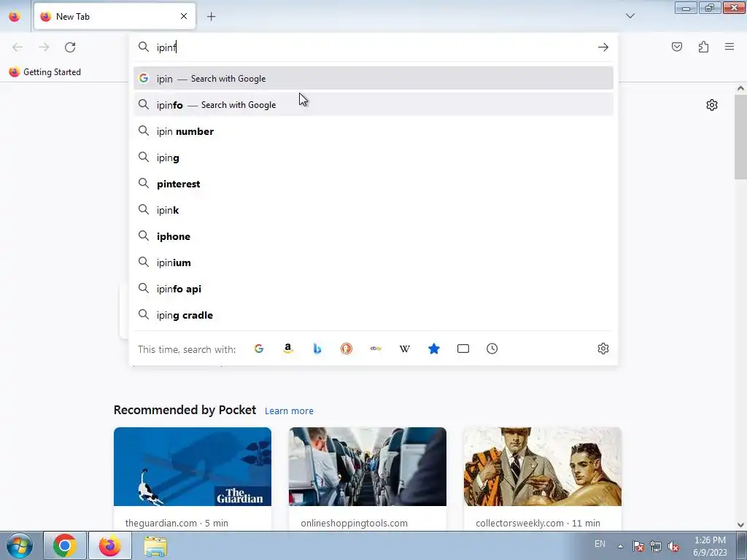The width and height of the screenshot is (747, 560).
Task: Expand the list all tabs chevron
Action: click(x=630, y=16)
